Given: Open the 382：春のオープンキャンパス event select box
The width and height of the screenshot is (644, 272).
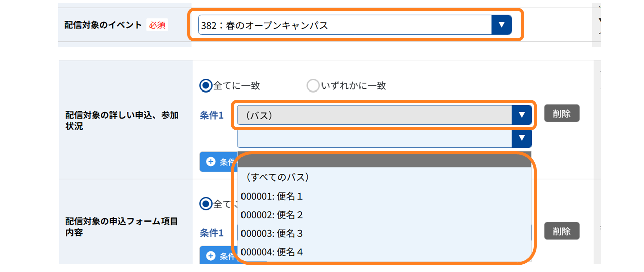Looking at the screenshot, I should coord(355,25).
